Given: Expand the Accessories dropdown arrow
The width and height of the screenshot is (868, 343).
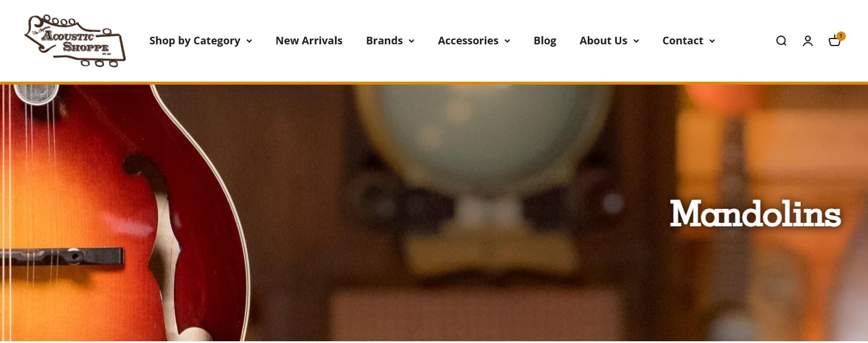Looking at the screenshot, I should (x=507, y=41).
